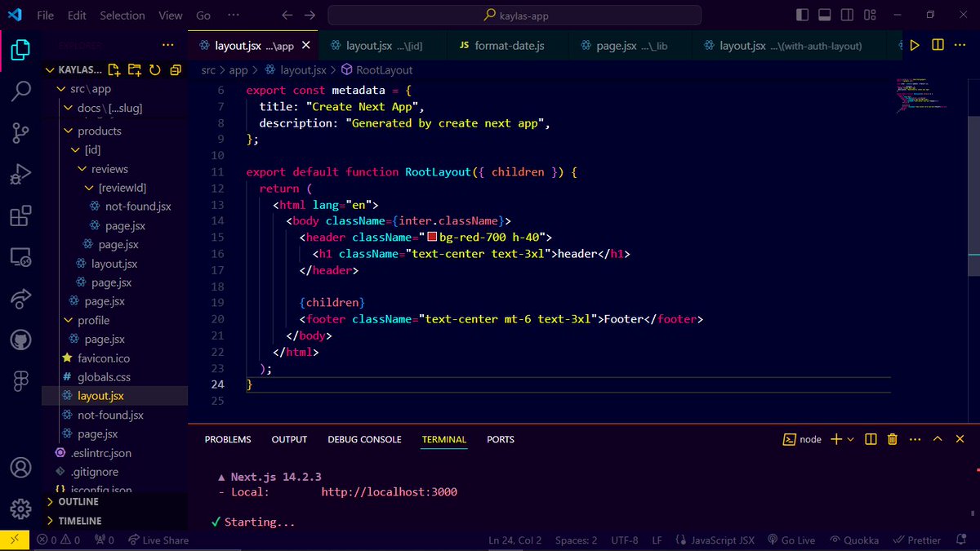Toggle the primary side bar
980x551 pixels.
(803, 16)
